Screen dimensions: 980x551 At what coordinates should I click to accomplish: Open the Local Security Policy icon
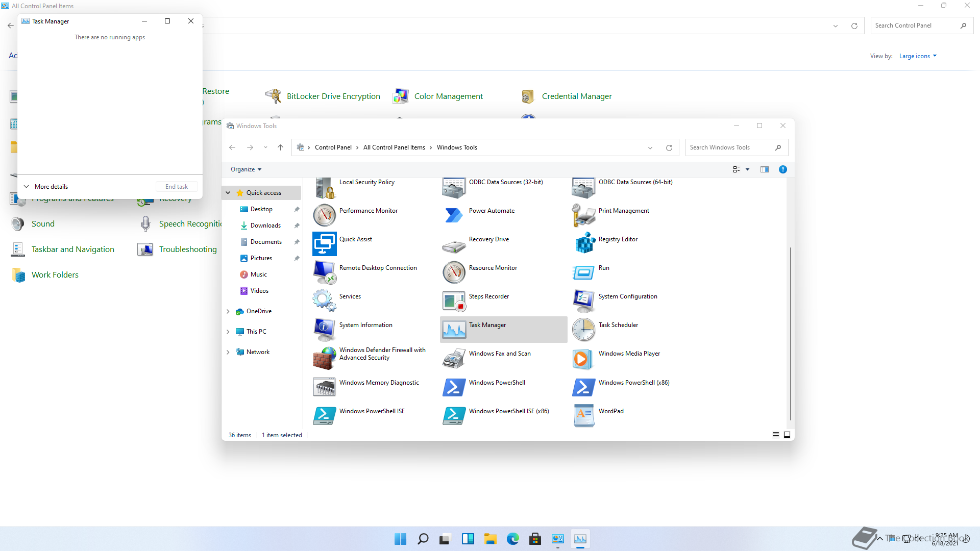coord(325,188)
